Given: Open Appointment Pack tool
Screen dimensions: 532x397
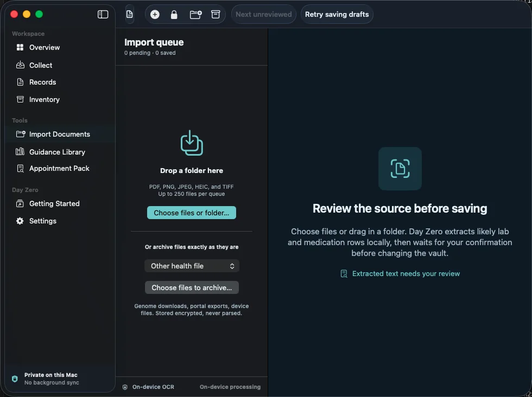Looking at the screenshot, I should click(60, 169).
